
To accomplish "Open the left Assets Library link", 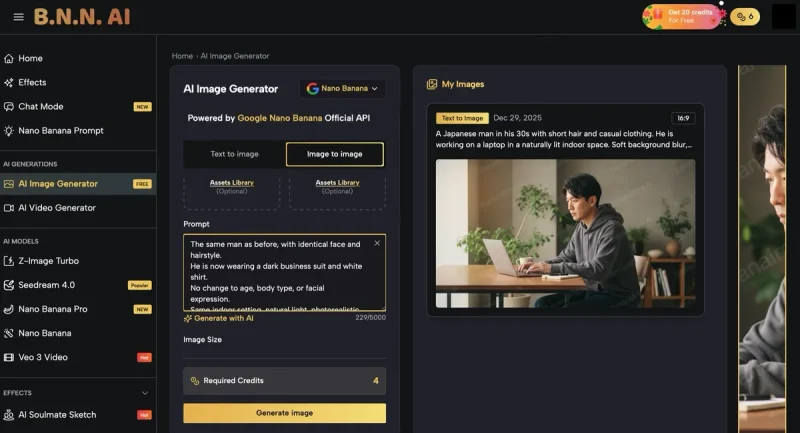I will click(232, 183).
